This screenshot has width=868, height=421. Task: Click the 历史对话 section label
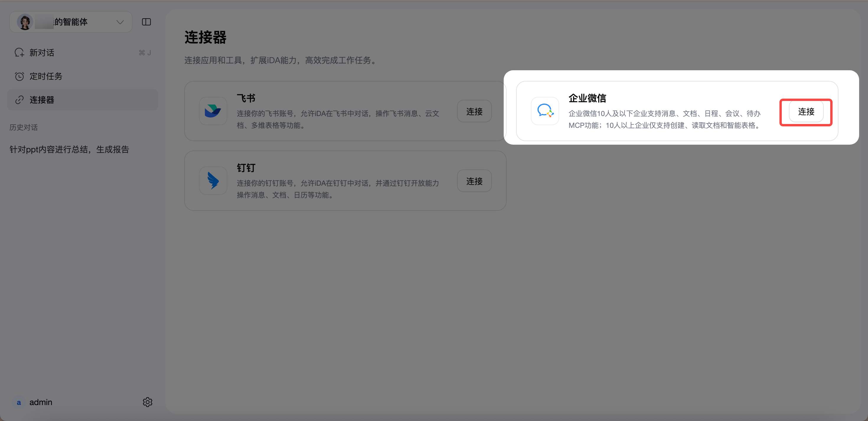24,128
